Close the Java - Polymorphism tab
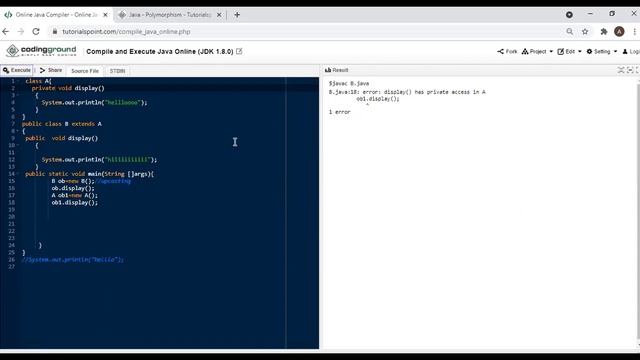640x360 pixels. (x=219, y=15)
